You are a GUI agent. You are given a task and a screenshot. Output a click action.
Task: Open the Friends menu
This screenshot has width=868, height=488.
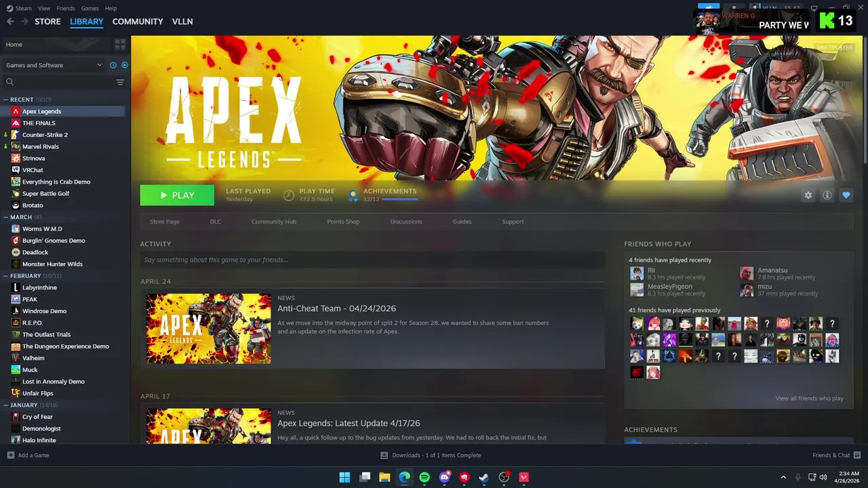click(x=66, y=8)
